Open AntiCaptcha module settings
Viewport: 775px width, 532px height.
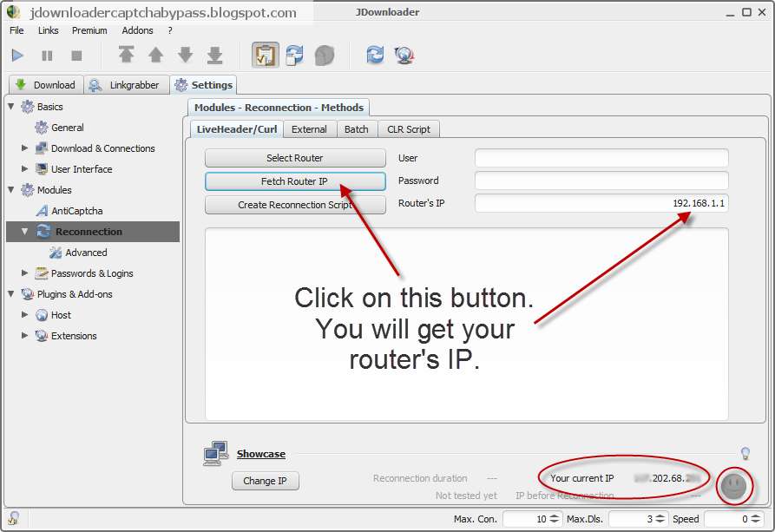(77, 211)
